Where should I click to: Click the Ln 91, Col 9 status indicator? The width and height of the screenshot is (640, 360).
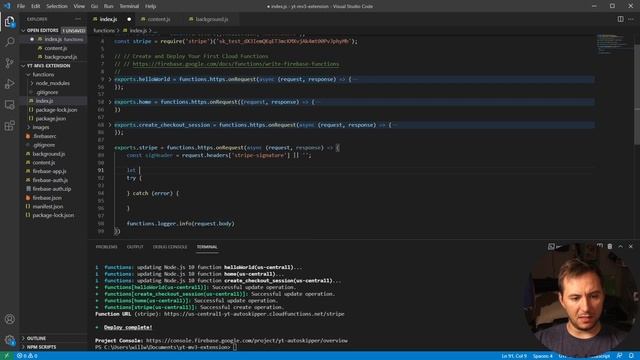514,356
